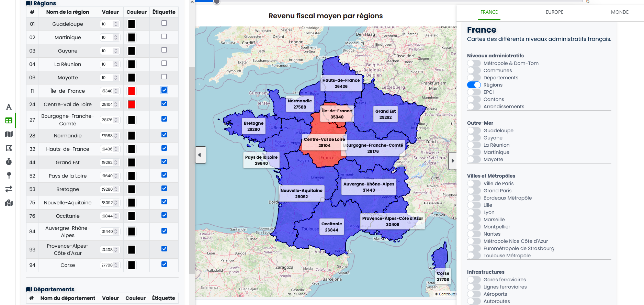
Task: Switch to the MONDE tab
Action: click(620, 12)
